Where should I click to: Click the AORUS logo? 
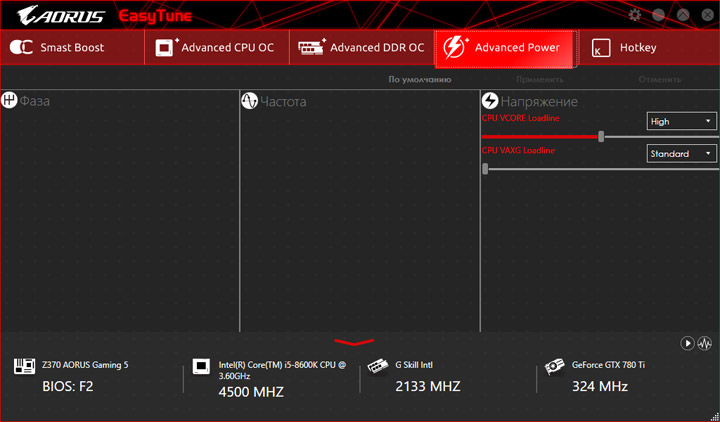(61, 16)
